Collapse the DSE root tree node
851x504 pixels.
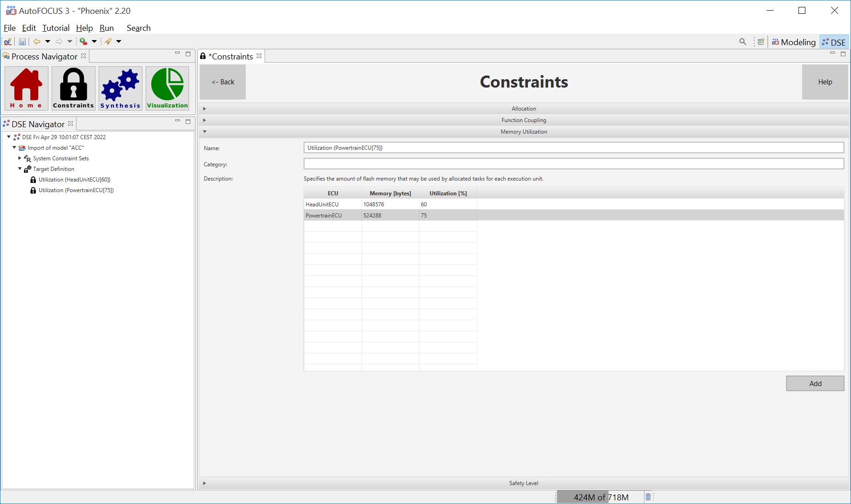pos(9,137)
